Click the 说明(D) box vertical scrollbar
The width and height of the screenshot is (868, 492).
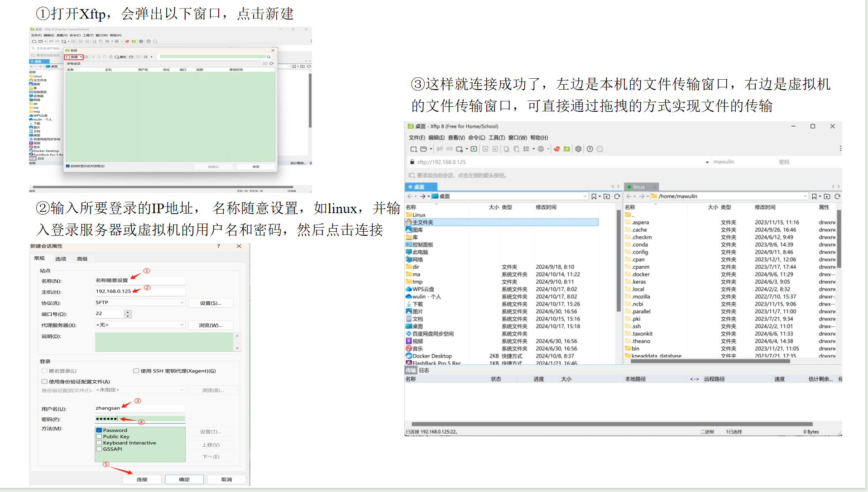(x=237, y=342)
